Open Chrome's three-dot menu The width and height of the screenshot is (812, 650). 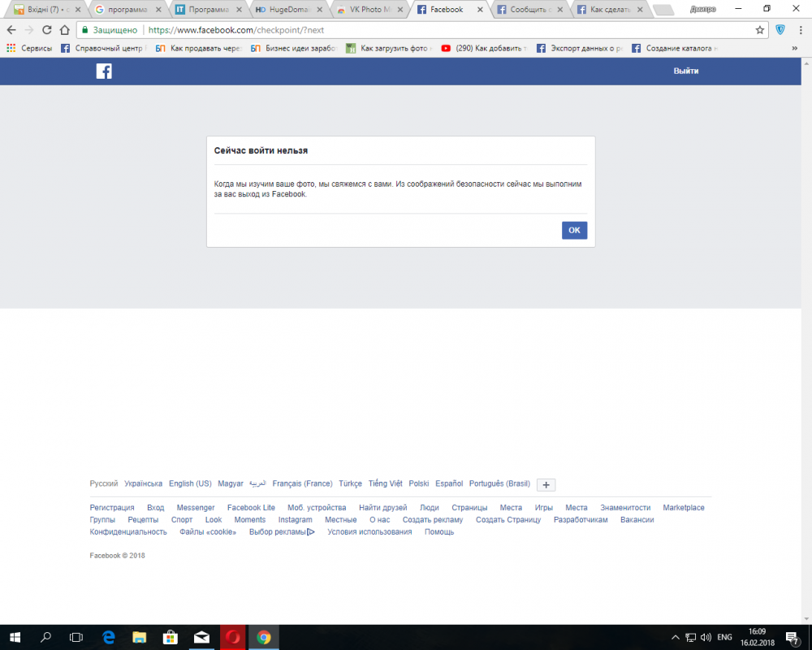point(801,30)
